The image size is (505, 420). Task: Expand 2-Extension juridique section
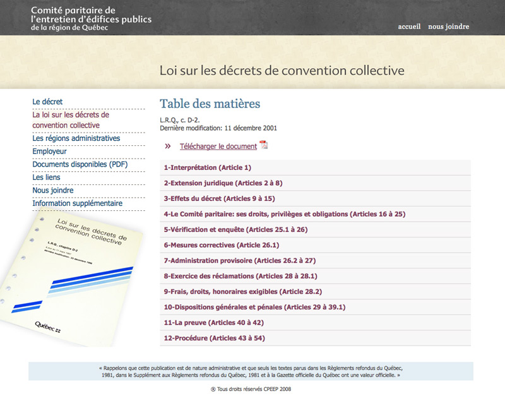tap(223, 183)
